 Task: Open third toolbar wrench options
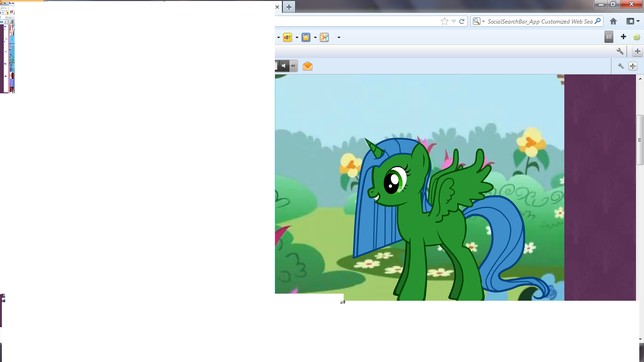(620, 51)
